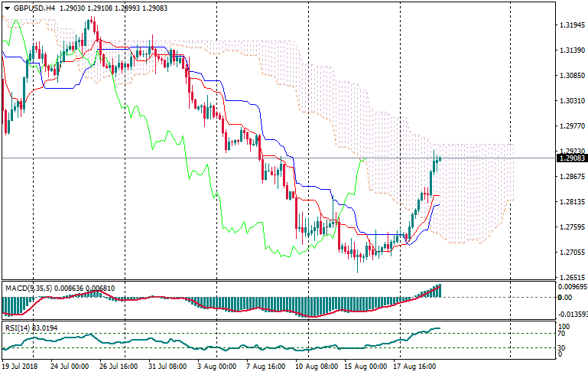Image resolution: width=588 pixels, height=375 pixels.
Task: Click the 31 Jul 08:00 time label
Action: pyautogui.click(x=167, y=367)
